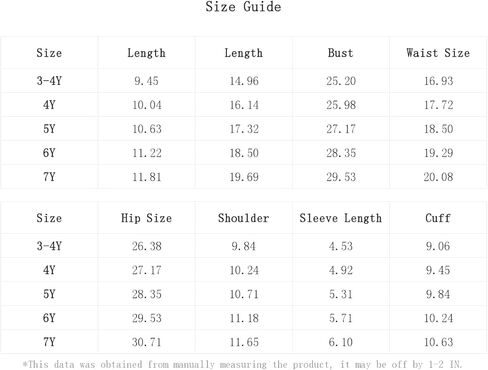Viewport: 488px width, 370px height.
Task: Select the 25.98 Bust value for 4Y
Action: click(341, 105)
